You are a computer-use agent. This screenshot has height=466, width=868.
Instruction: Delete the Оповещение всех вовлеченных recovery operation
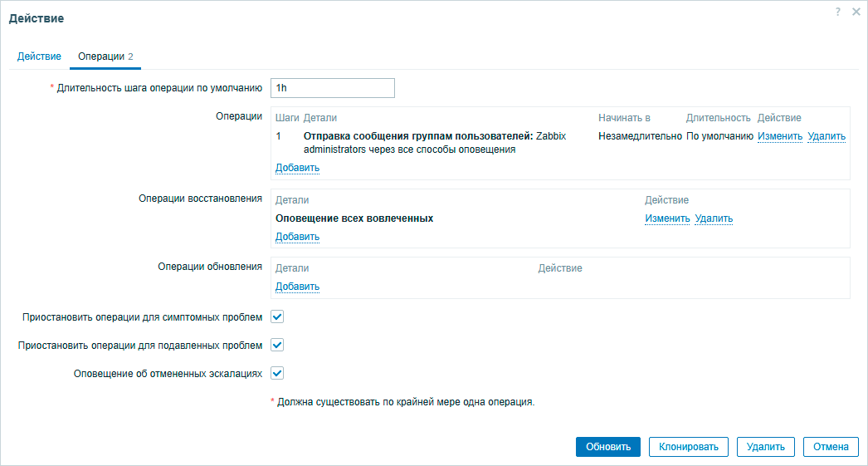(x=714, y=218)
